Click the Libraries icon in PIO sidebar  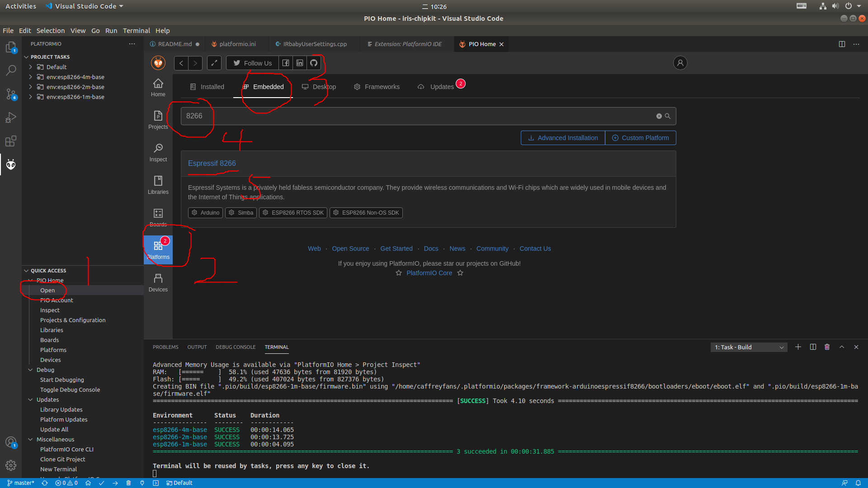[158, 185]
